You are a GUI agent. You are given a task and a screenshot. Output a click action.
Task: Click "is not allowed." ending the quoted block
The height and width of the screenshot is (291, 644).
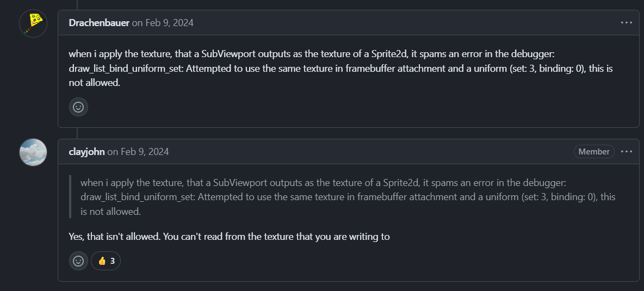coord(110,212)
